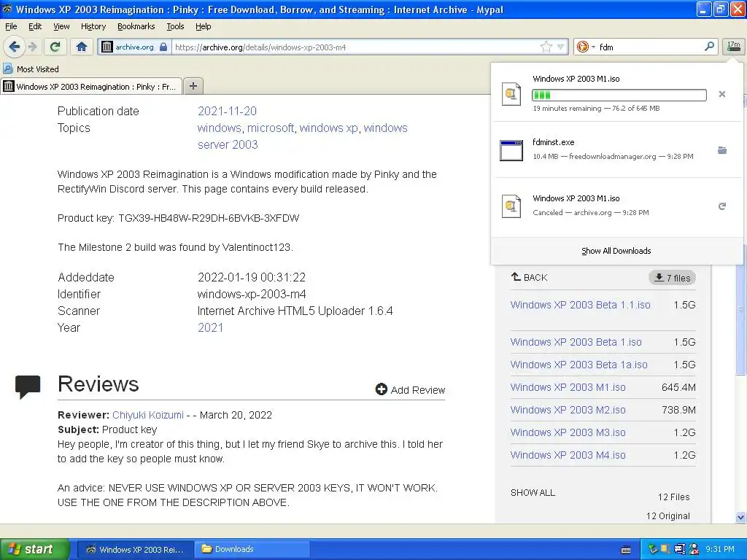747x560 pixels.
Task: Click the archive.org site identity icon
Action: tap(107, 47)
